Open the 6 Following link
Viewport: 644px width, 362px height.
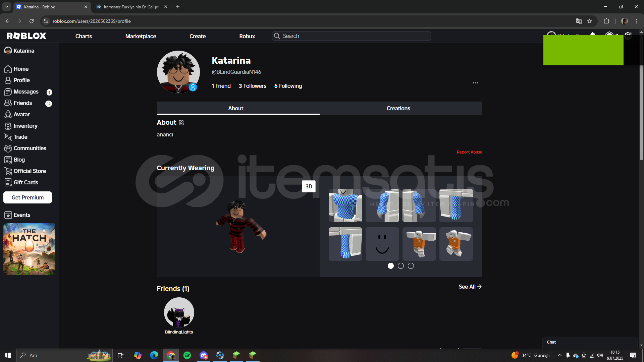pos(288,86)
